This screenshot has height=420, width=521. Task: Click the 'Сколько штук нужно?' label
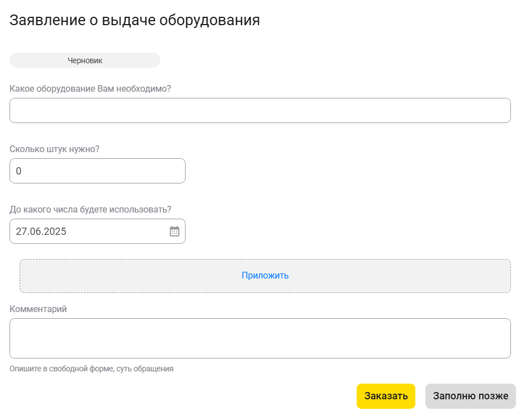[x=55, y=149]
